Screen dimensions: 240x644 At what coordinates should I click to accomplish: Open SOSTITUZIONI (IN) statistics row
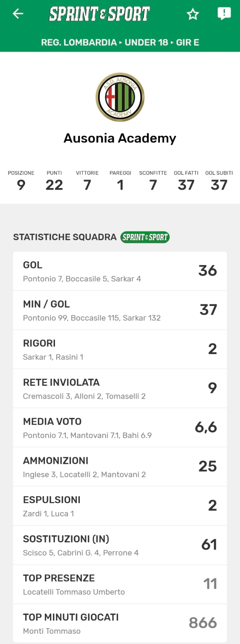[x=120, y=545]
